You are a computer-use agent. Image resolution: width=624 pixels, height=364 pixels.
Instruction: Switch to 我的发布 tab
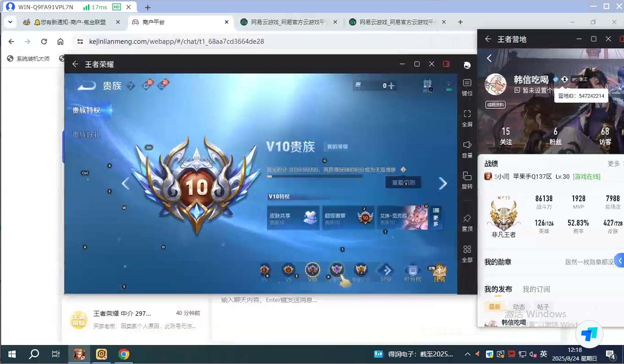[498, 289]
